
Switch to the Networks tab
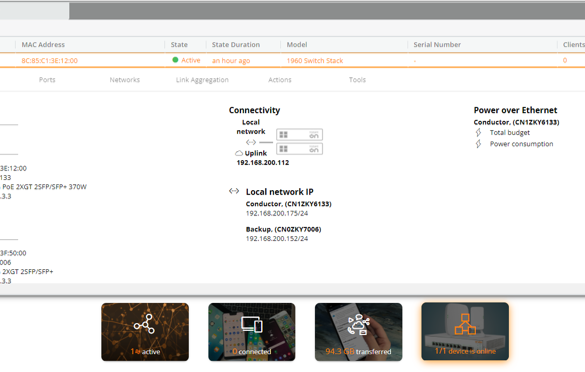pyautogui.click(x=125, y=79)
